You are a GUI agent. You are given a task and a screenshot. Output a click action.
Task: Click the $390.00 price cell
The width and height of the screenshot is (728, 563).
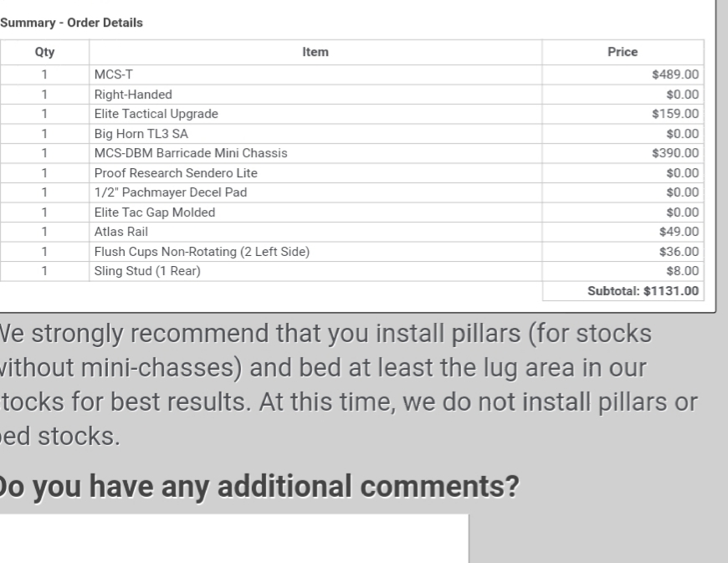(623, 153)
